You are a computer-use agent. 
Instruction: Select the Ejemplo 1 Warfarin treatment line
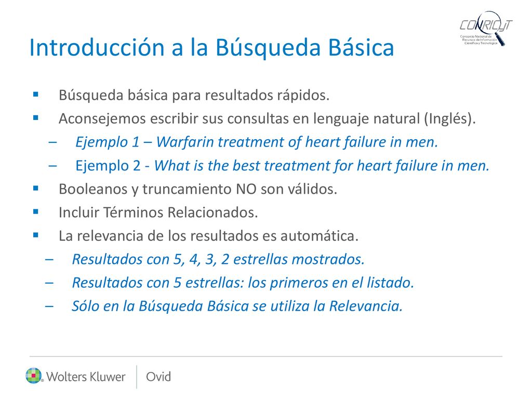257,142
